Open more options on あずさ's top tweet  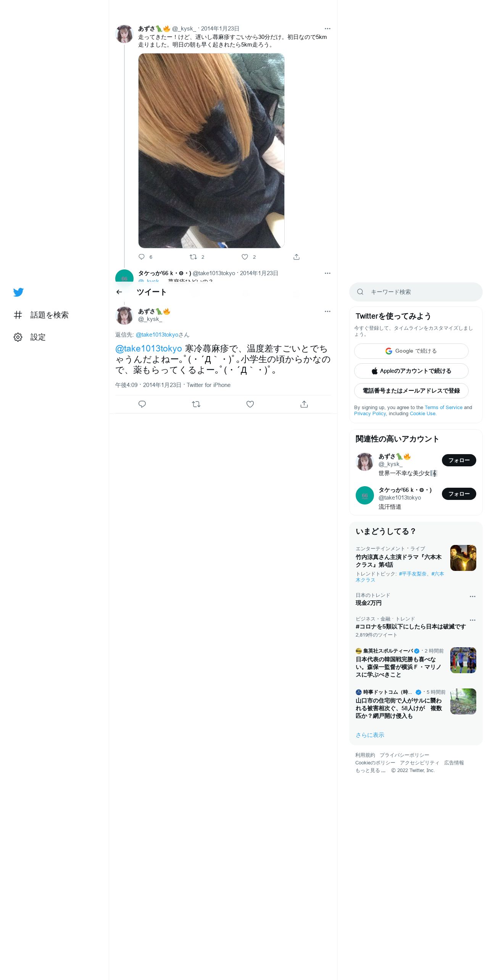(327, 29)
